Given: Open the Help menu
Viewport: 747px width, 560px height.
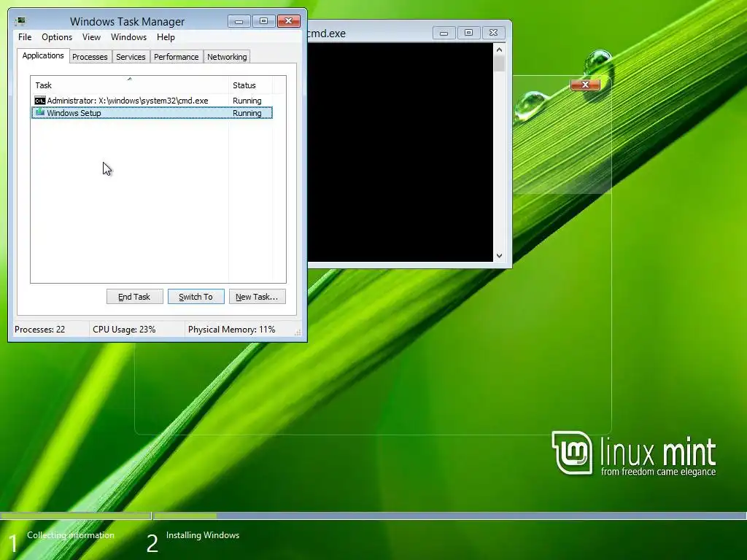Looking at the screenshot, I should coord(166,37).
